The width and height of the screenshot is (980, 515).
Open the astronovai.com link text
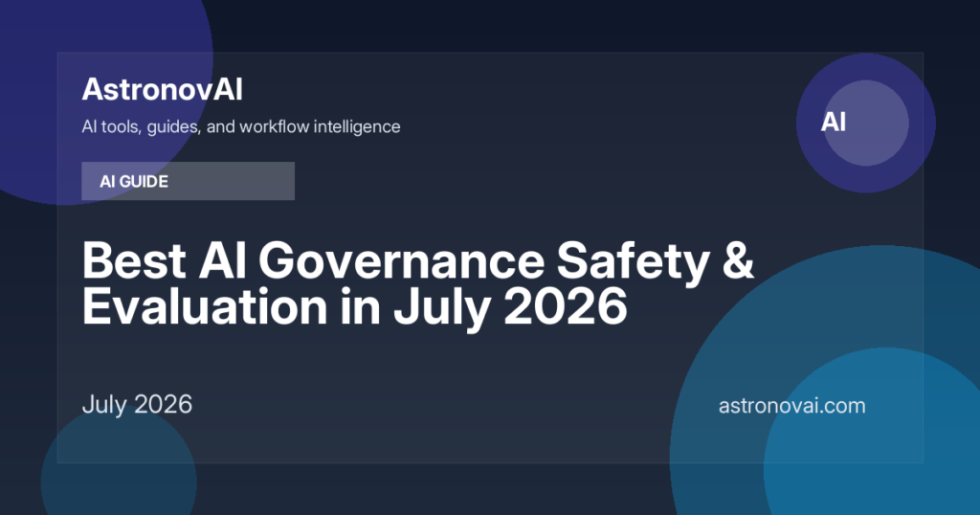[x=791, y=406]
